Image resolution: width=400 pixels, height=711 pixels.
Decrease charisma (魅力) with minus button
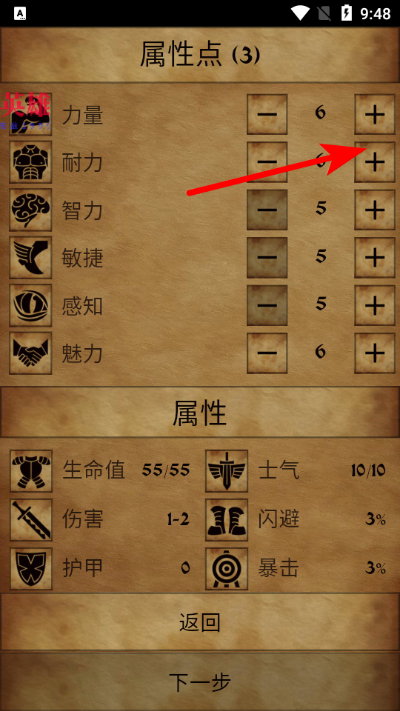coord(267,353)
